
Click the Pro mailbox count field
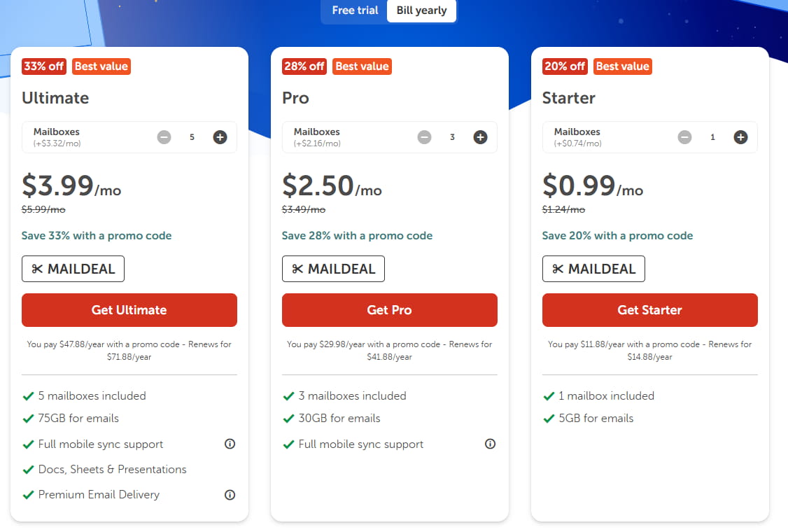[x=452, y=137]
